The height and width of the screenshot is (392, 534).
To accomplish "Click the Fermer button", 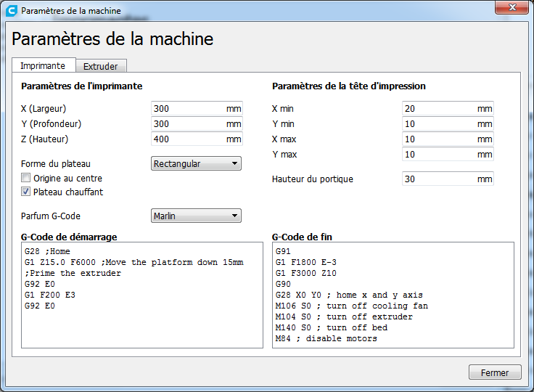I will pyautogui.click(x=495, y=372).
